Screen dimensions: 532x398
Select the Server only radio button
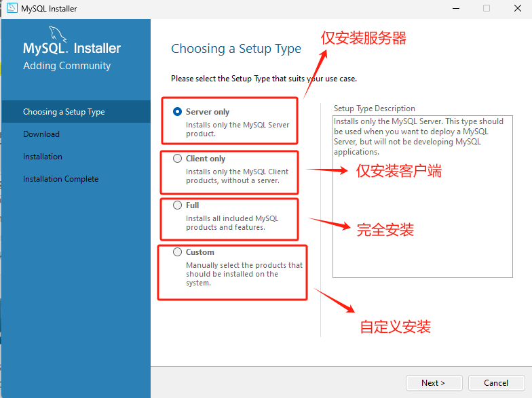point(178,111)
